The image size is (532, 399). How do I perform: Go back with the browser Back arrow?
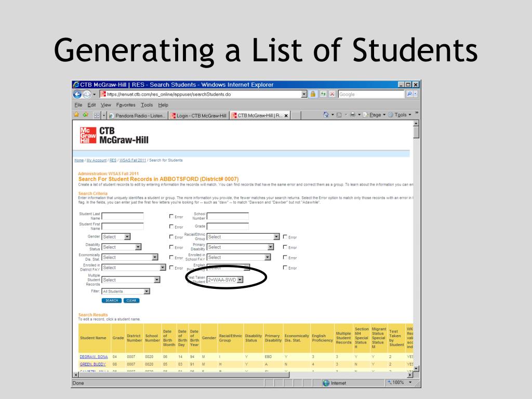point(77,95)
